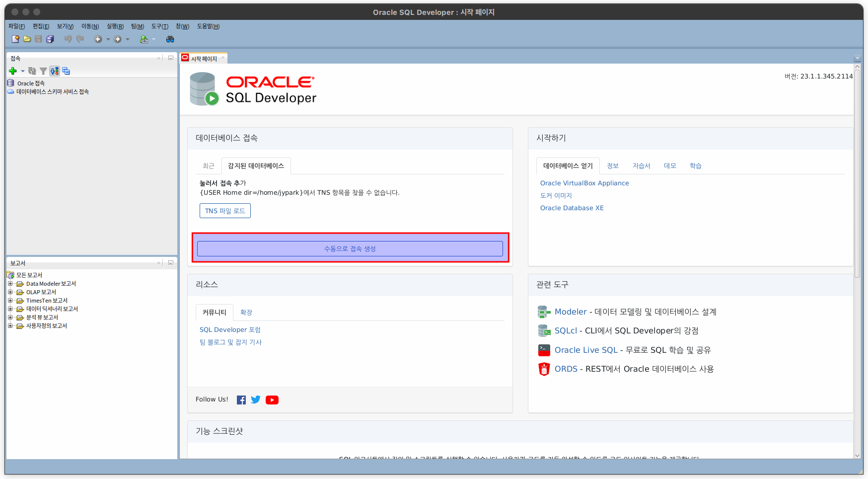Click the 모든 보고서 reports icon
Screen dimensions: 868x479
pyautogui.click(x=11, y=275)
